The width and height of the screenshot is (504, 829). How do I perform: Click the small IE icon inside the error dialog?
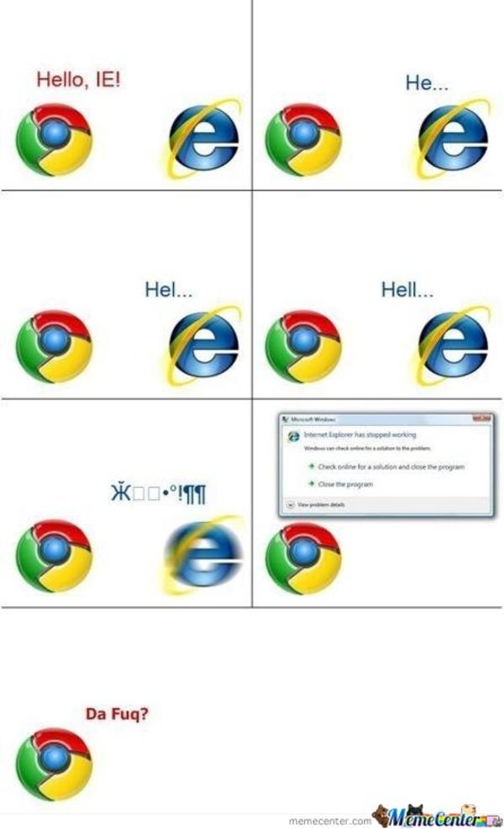(x=293, y=437)
